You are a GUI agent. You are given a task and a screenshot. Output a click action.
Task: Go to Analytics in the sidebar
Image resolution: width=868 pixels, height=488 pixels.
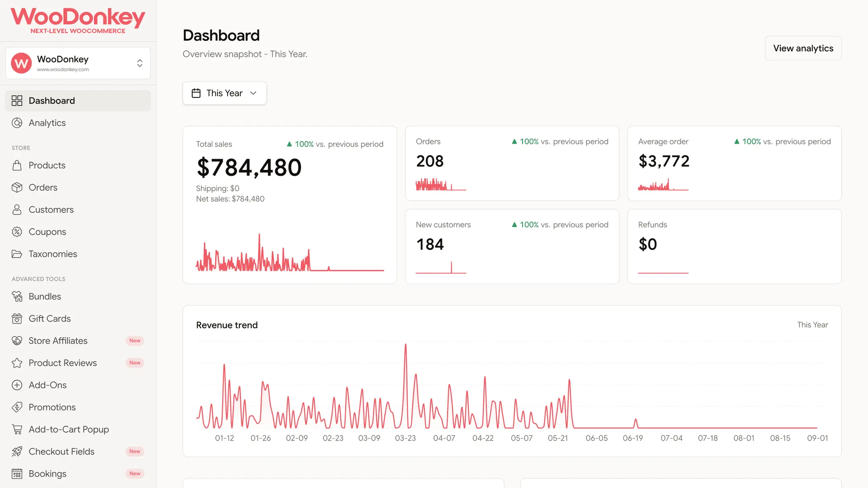(78, 123)
